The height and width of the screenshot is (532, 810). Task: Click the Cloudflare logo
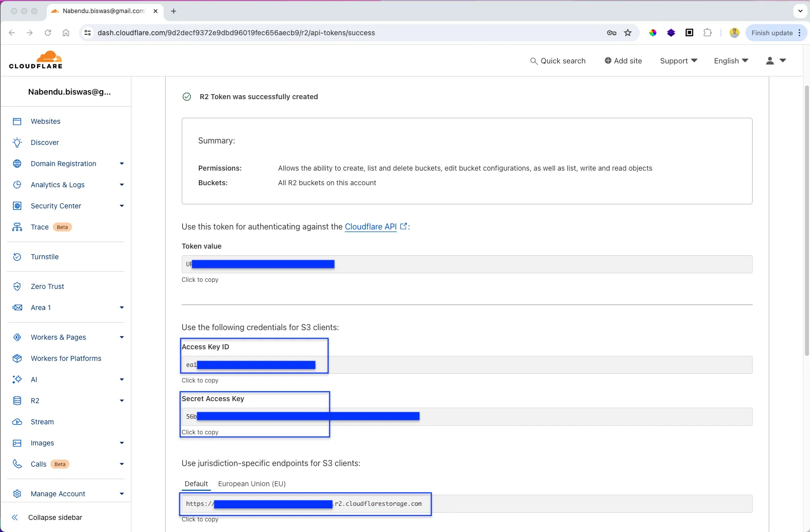[x=36, y=59]
